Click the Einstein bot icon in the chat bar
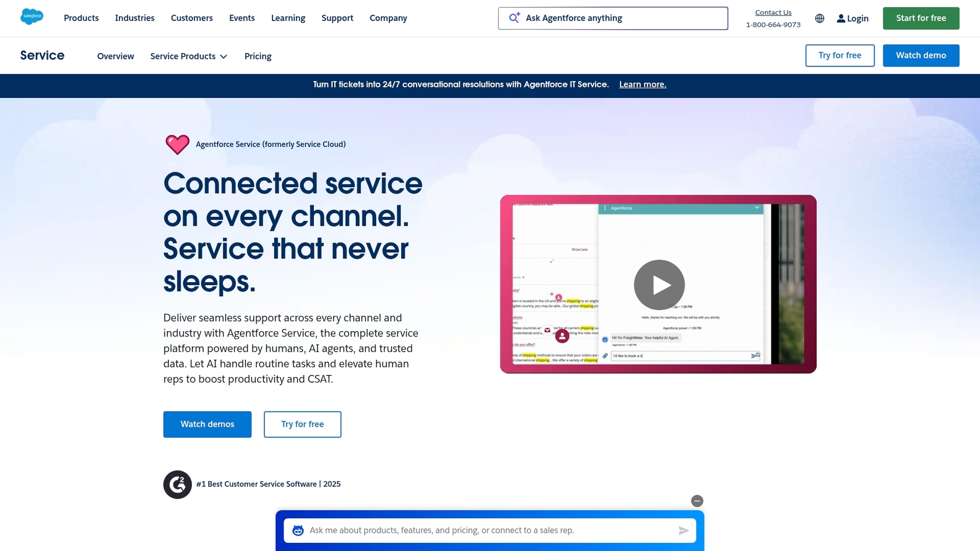 click(297, 530)
